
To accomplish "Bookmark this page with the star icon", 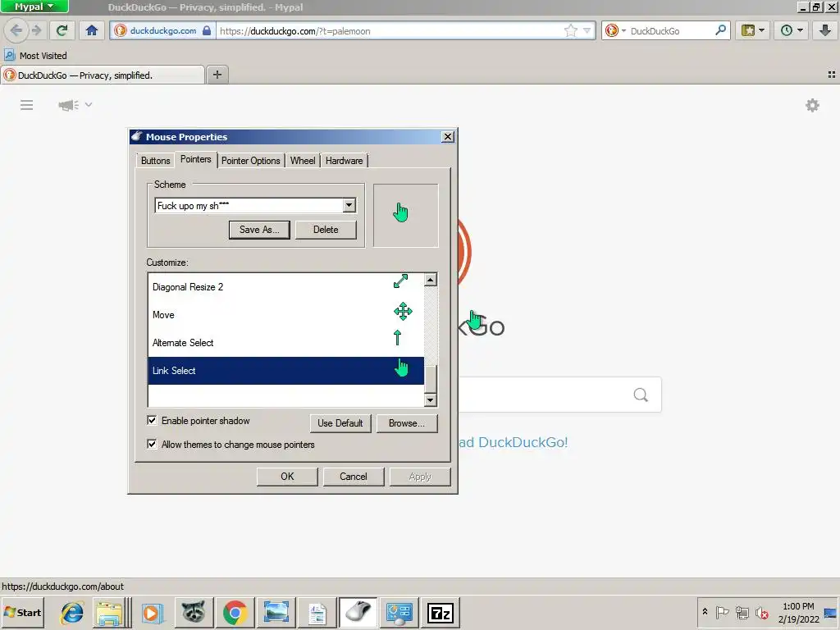I will point(571,30).
